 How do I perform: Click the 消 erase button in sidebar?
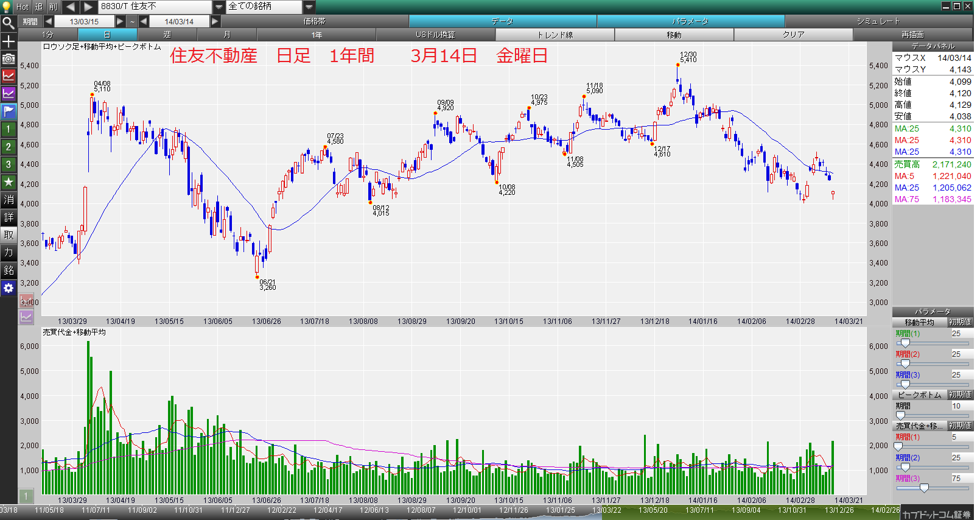click(x=9, y=200)
